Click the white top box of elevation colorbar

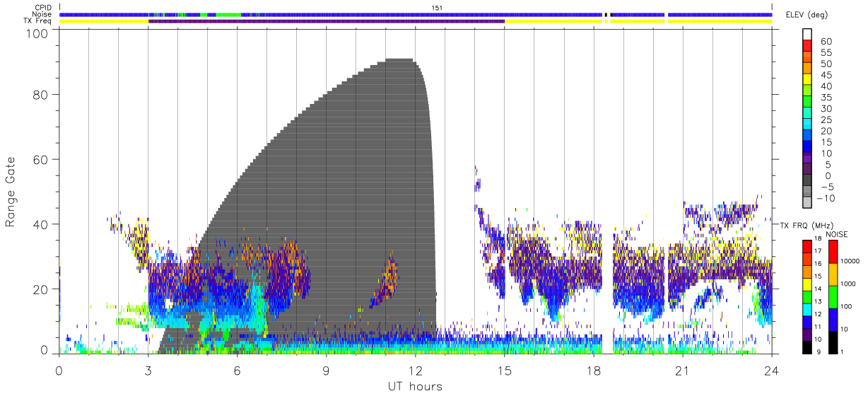point(808,35)
